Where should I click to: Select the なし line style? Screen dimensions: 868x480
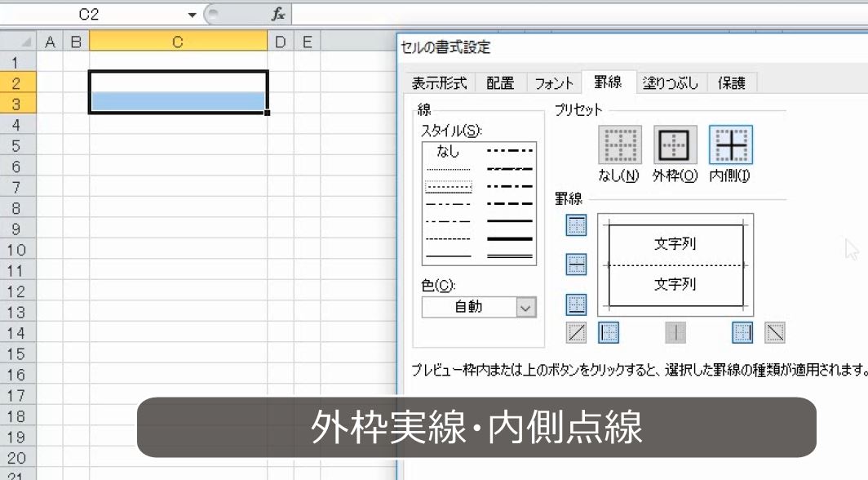click(x=449, y=150)
